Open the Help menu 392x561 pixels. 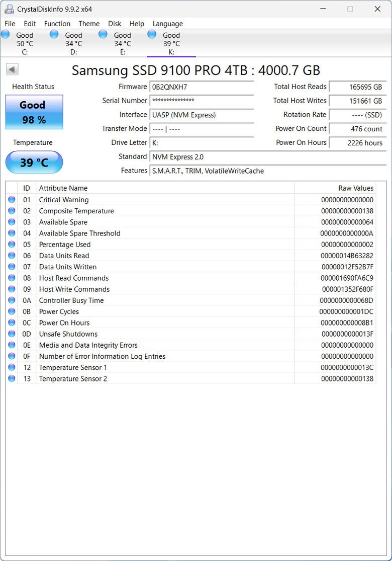(137, 24)
